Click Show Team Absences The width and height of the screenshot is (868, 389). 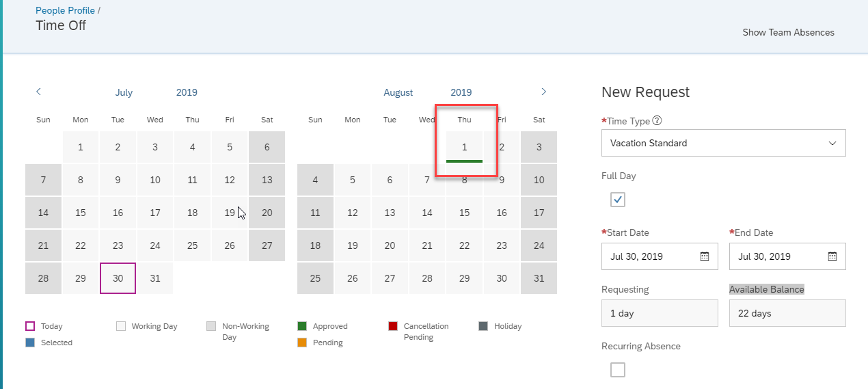788,32
